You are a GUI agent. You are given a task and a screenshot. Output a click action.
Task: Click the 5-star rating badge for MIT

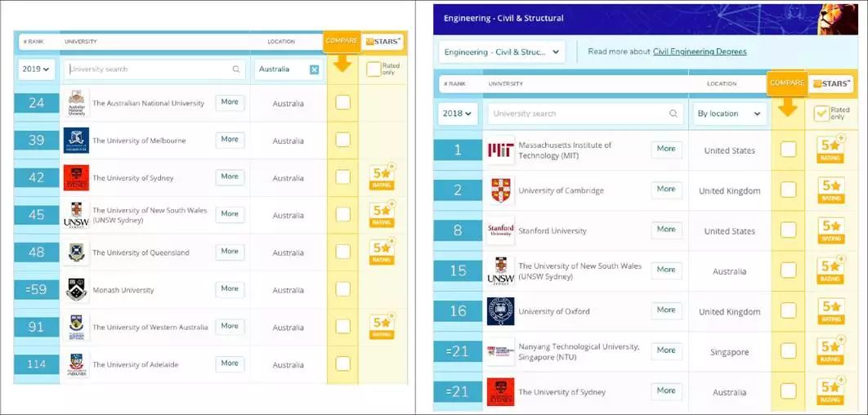coord(831,150)
